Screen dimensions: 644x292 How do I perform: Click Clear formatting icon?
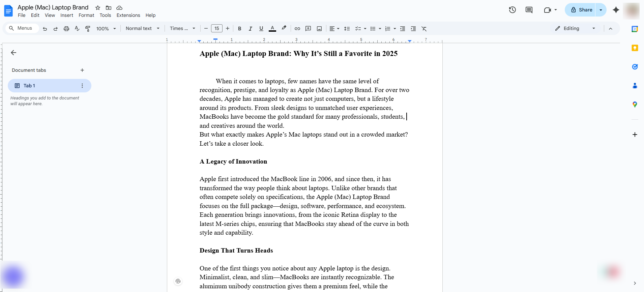(x=424, y=29)
